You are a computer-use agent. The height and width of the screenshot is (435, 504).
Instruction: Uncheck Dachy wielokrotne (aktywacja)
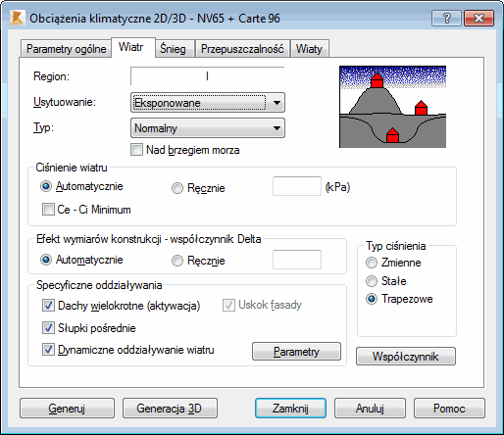48,306
